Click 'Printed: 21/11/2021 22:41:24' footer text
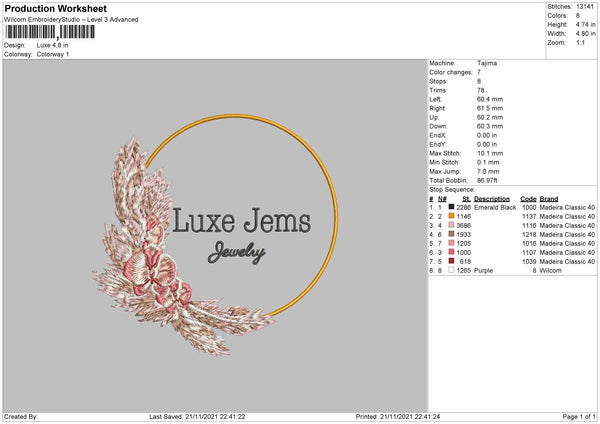The width and height of the screenshot is (600, 424). point(398,417)
